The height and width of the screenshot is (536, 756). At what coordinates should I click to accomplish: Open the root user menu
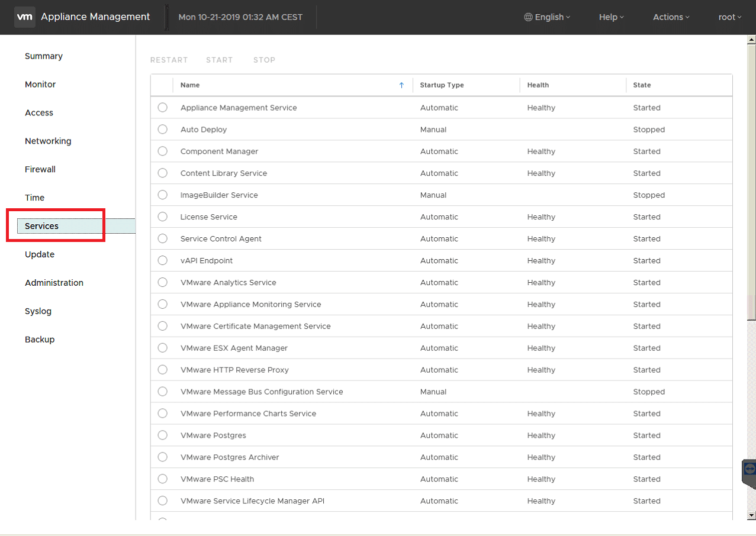[x=730, y=17]
